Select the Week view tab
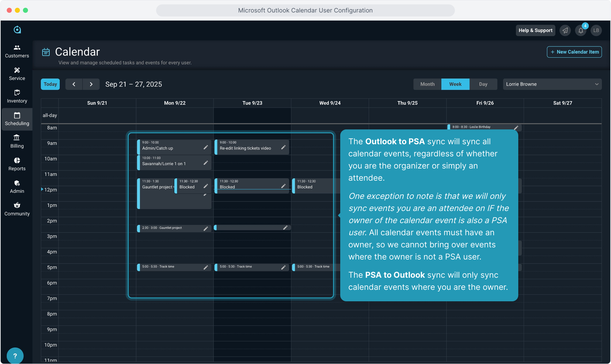 (x=455, y=84)
